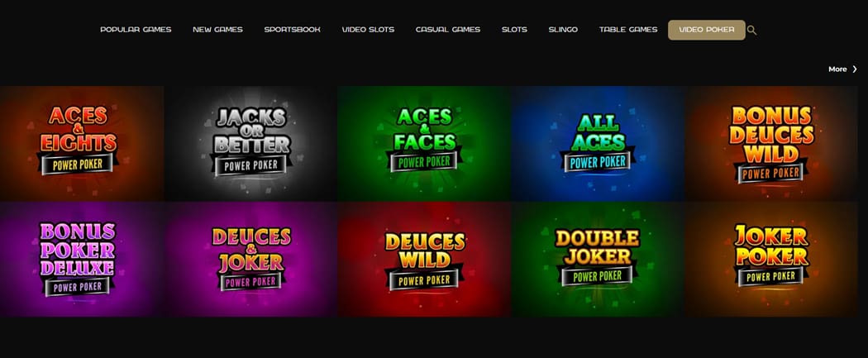Open Jacks or Better Power Poker
This screenshot has width=868, height=358.
(251, 143)
